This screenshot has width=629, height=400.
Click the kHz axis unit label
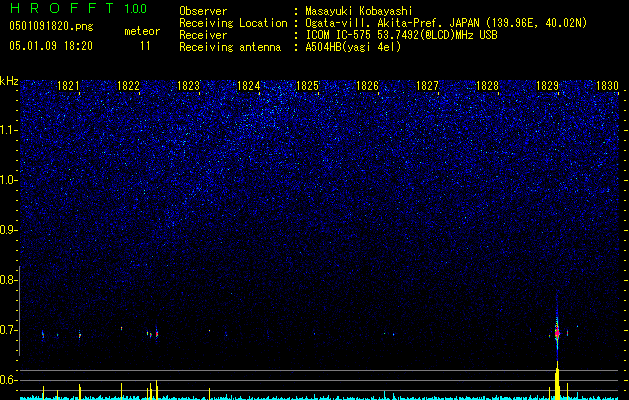[x=9, y=81]
